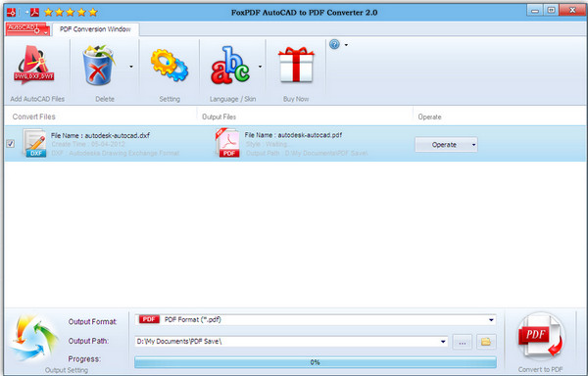Click the app icon in title bar corner
The height and width of the screenshot is (376, 588).
11,13
